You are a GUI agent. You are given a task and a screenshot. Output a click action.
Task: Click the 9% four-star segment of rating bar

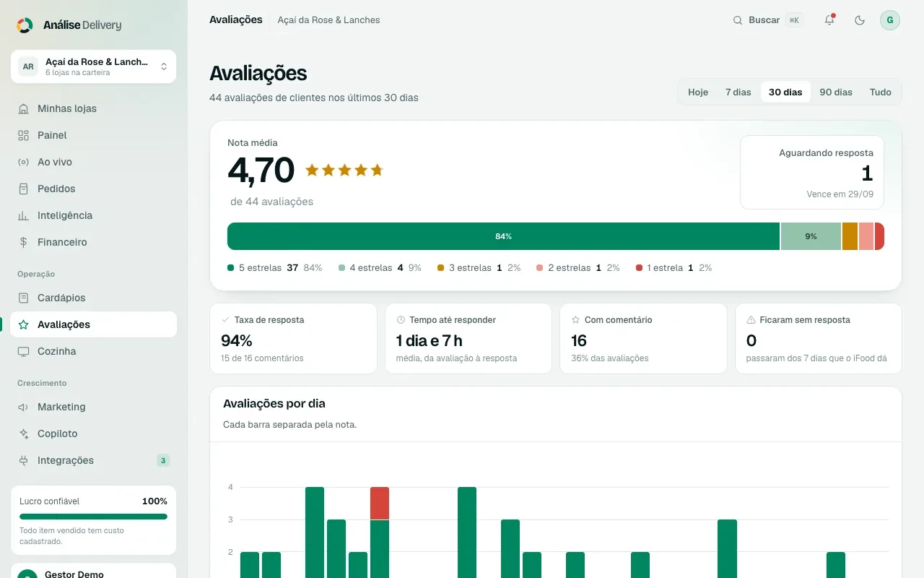pyautogui.click(x=811, y=236)
